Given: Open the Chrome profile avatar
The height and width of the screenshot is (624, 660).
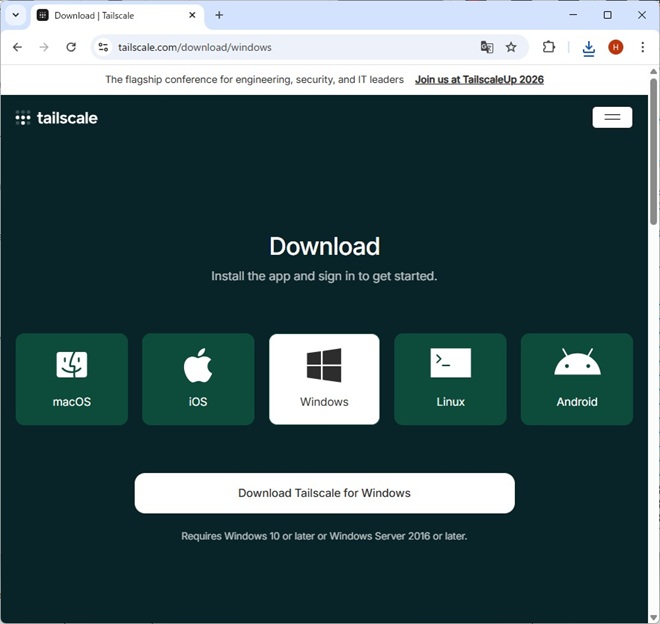Looking at the screenshot, I should 616,47.
